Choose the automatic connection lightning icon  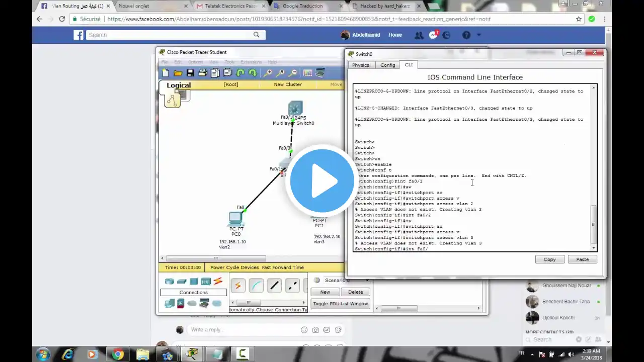pyautogui.click(x=238, y=286)
